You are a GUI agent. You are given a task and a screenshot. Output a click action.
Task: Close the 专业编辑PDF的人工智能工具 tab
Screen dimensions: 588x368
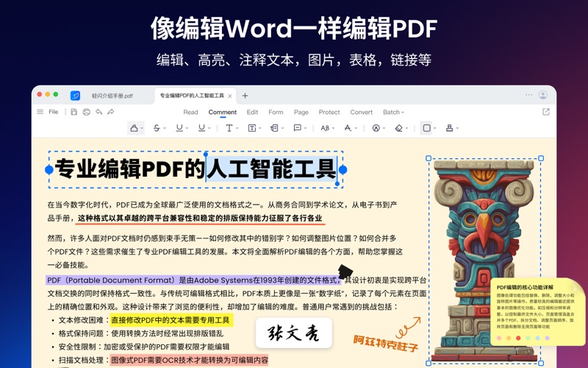pyautogui.click(x=230, y=96)
